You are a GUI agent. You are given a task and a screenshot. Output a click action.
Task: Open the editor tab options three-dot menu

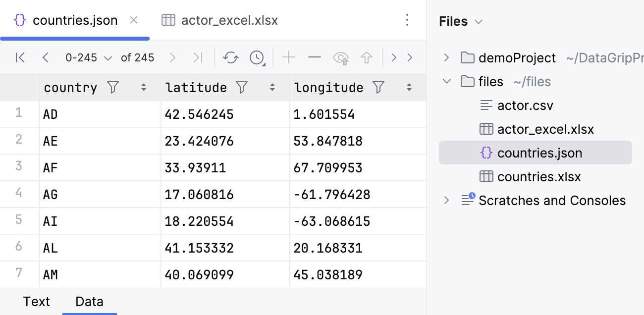tap(407, 20)
